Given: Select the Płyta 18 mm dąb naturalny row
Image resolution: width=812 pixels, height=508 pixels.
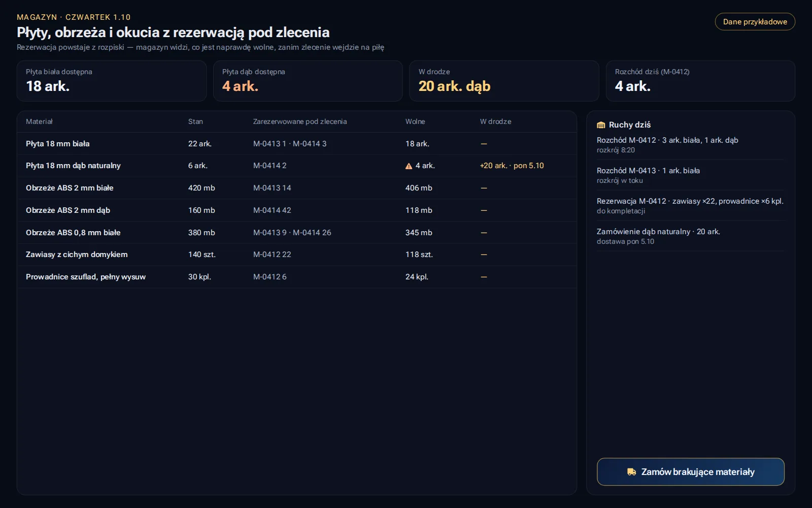Looking at the screenshot, I should click(297, 166).
